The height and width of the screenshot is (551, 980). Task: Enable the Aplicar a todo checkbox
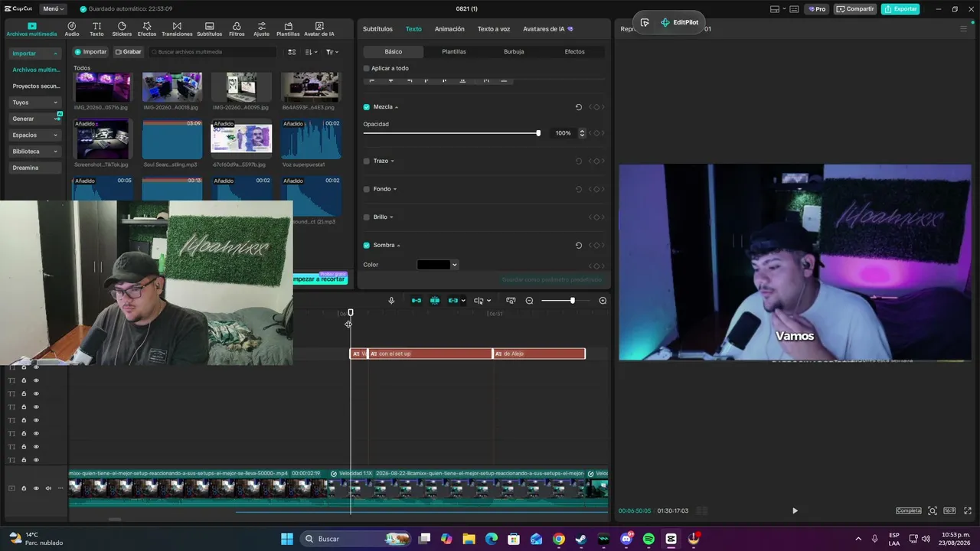click(x=367, y=69)
